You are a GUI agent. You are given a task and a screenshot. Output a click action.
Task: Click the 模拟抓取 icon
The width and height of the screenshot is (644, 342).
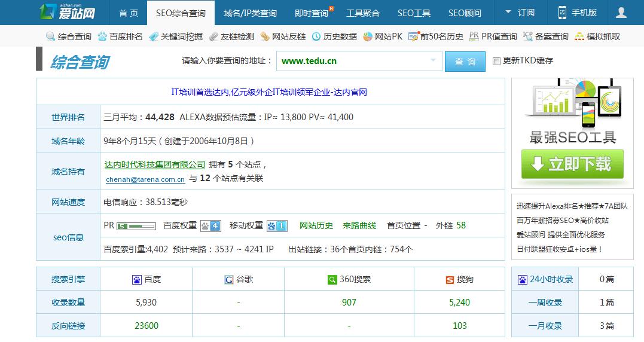(579, 36)
